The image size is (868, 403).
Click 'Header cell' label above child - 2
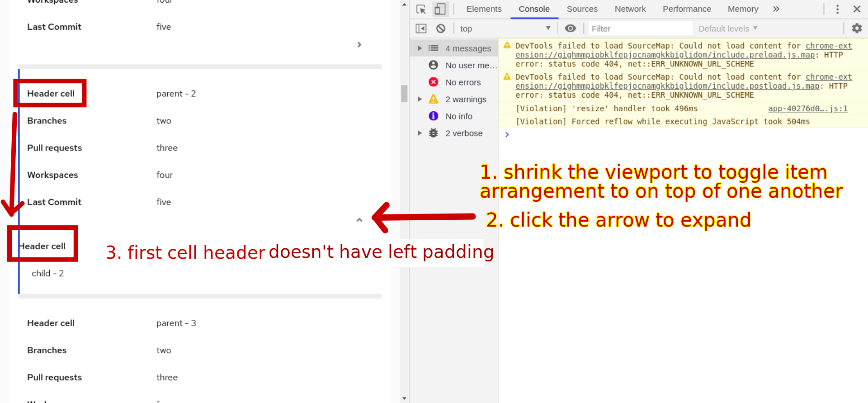(42, 246)
